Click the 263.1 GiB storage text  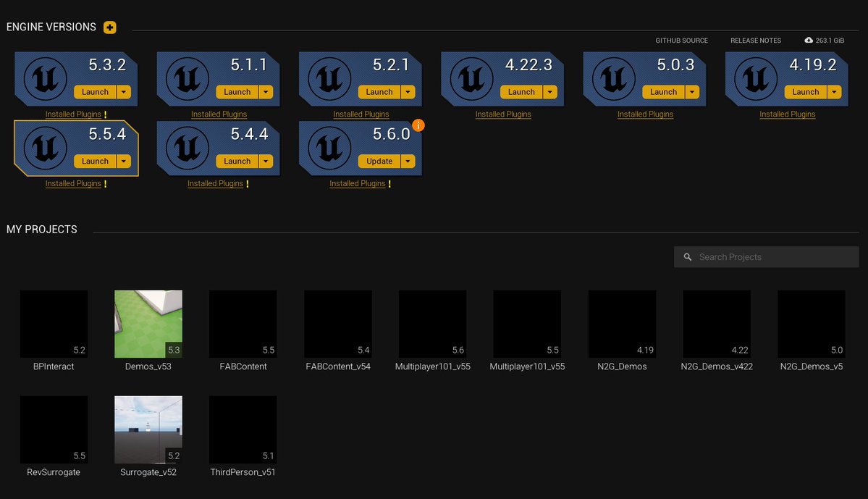(830, 41)
